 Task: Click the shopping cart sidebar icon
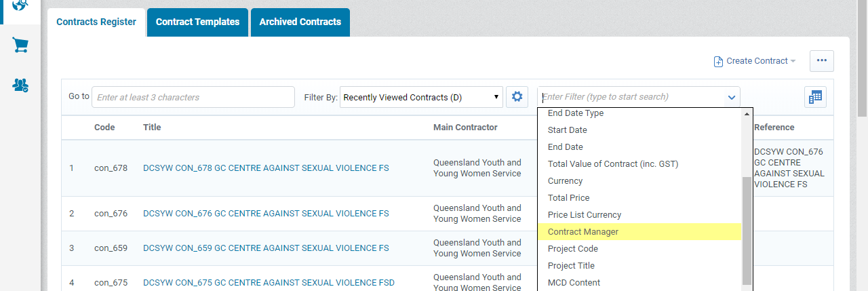pyautogui.click(x=20, y=45)
